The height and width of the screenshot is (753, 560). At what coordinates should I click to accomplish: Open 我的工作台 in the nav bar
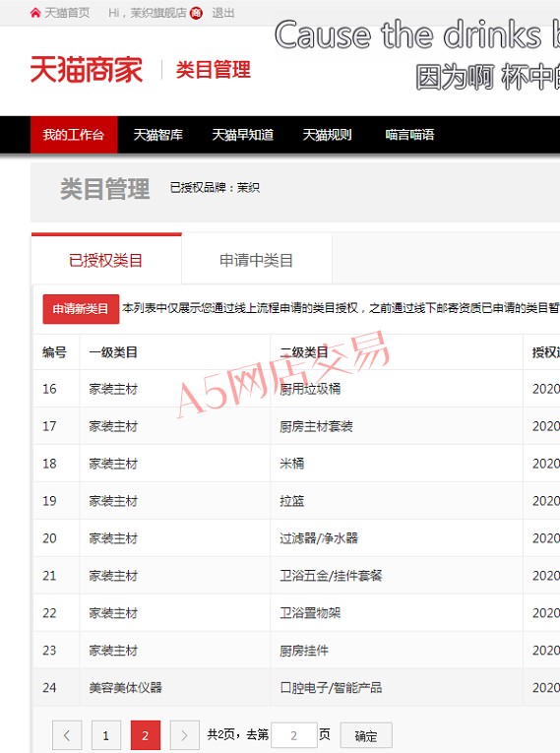click(74, 135)
